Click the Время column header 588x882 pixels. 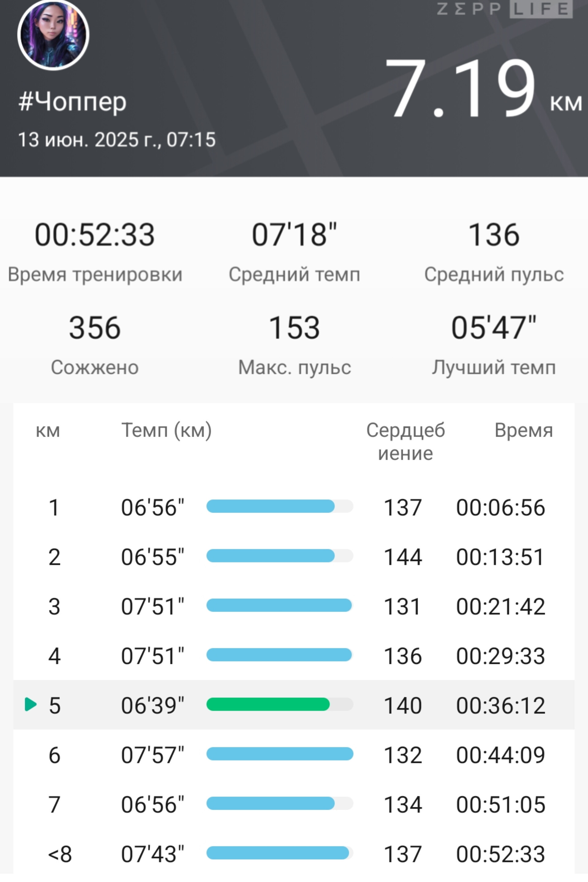coord(524,430)
